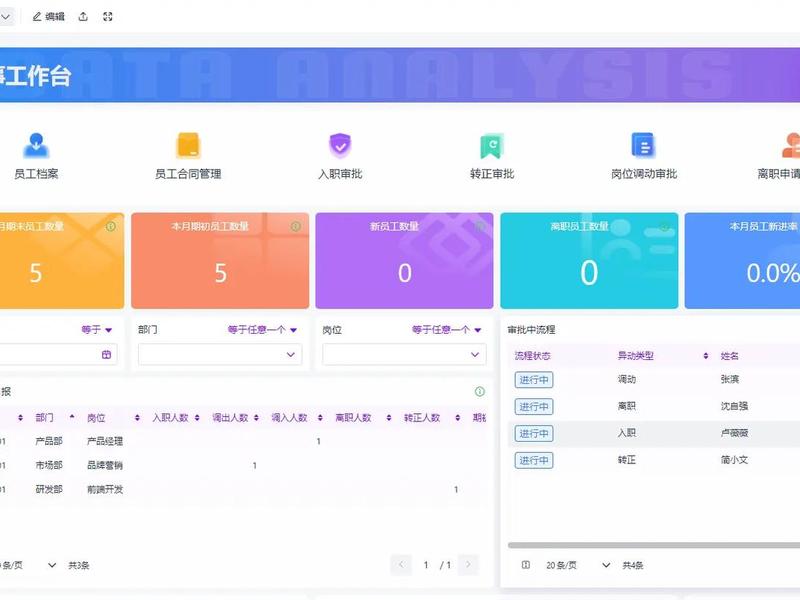Image resolution: width=800 pixels, height=600 pixels.
Task: Expand the 部门 selection dropdown
Action: coord(220,355)
